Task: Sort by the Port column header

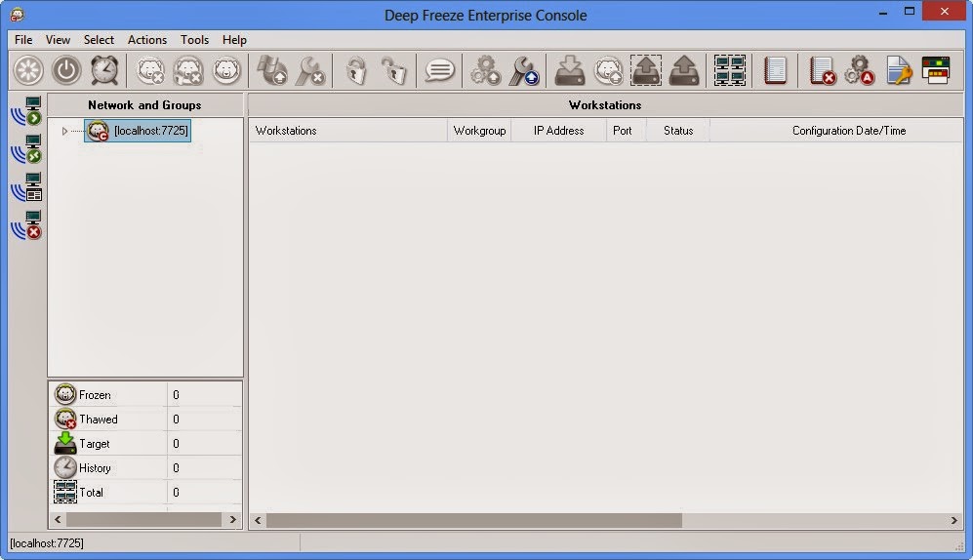Action: pyautogui.click(x=626, y=130)
